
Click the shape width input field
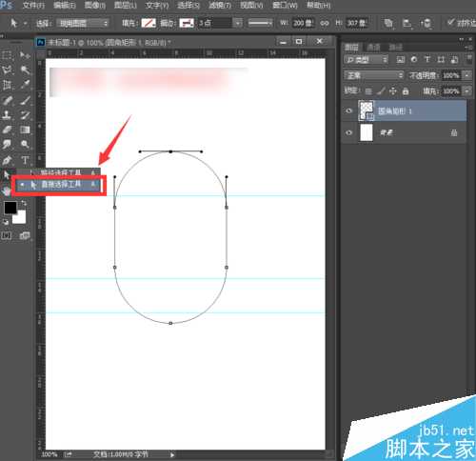(303, 23)
